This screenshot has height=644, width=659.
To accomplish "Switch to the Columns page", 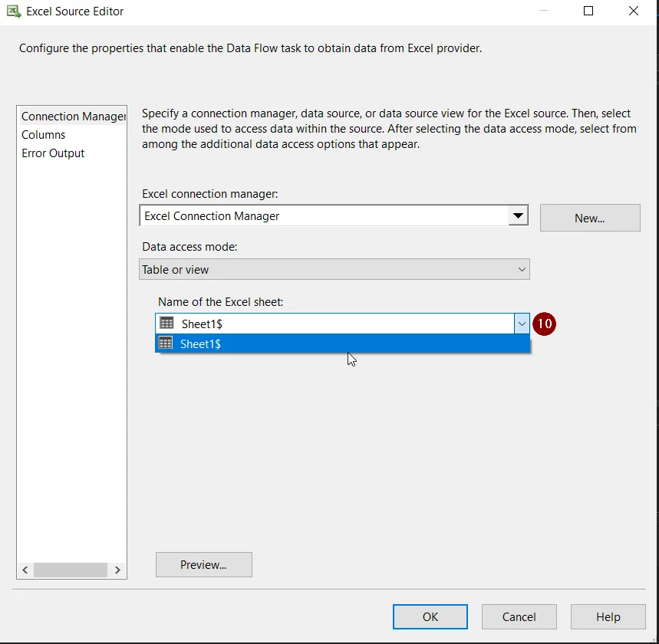I will (43, 135).
